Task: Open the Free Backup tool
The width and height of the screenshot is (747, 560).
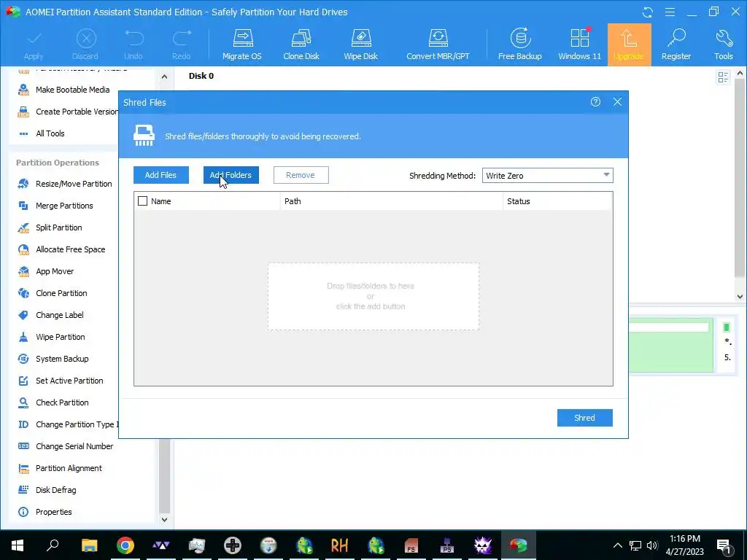Action: point(519,44)
